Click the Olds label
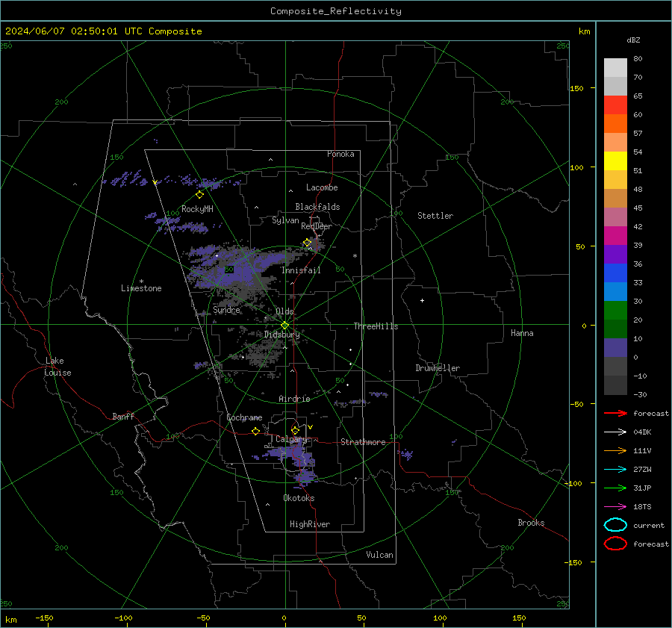 (284, 311)
